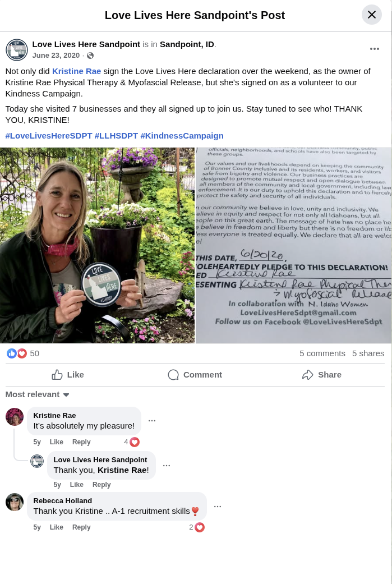Open Kristine Rae tagged profile link in post
The height and width of the screenshot is (584, 392).
(x=76, y=71)
